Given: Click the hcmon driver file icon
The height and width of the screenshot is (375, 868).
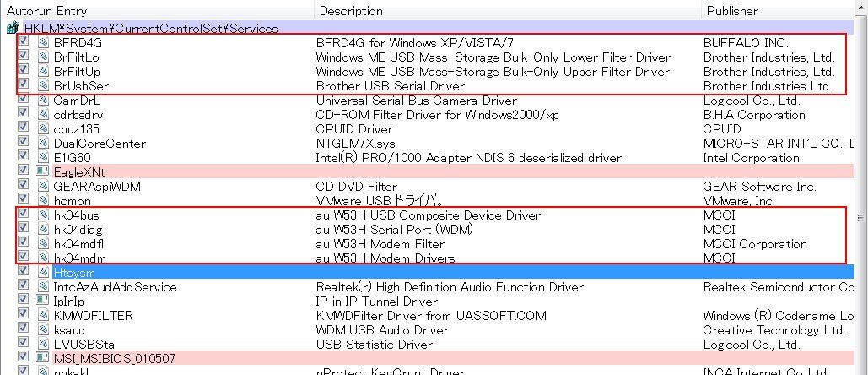Looking at the screenshot, I should coord(43,200).
